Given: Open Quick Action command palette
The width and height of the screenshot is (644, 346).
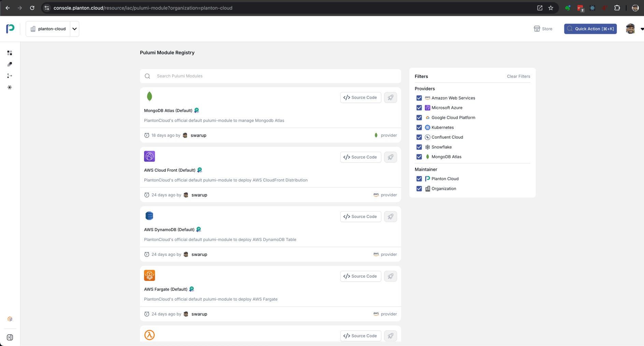Looking at the screenshot, I should click(590, 29).
